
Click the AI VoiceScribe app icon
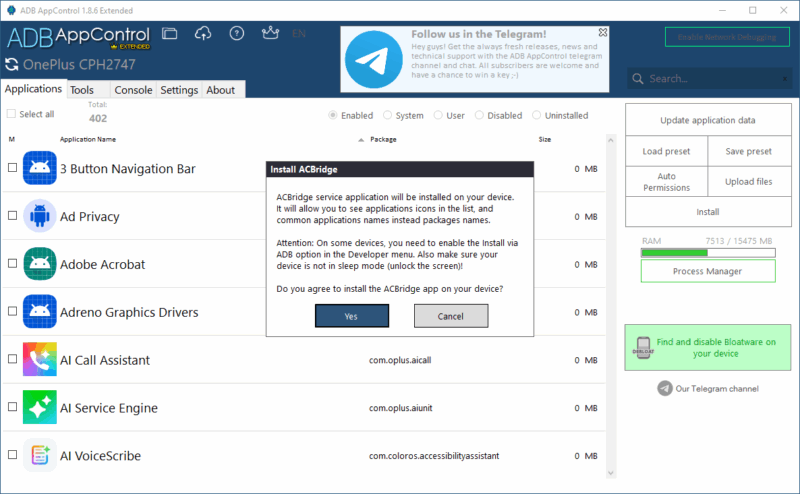(x=38, y=456)
